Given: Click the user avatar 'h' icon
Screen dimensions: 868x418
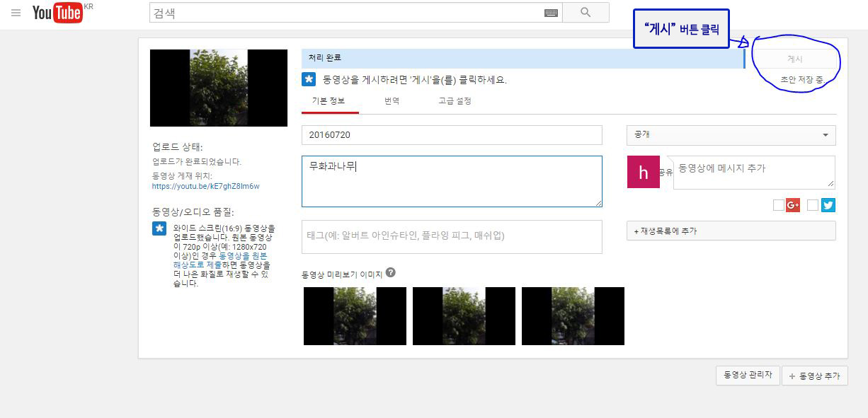Looking at the screenshot, I should 643,172.
